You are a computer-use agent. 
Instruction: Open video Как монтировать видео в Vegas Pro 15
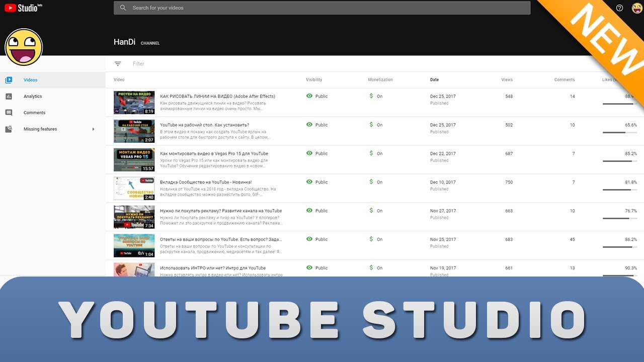tap(214, 153)
